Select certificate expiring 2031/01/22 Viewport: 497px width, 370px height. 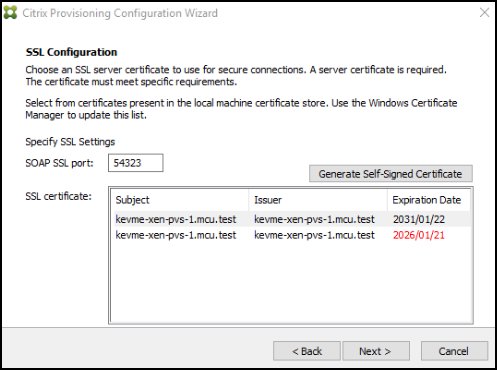292,219
